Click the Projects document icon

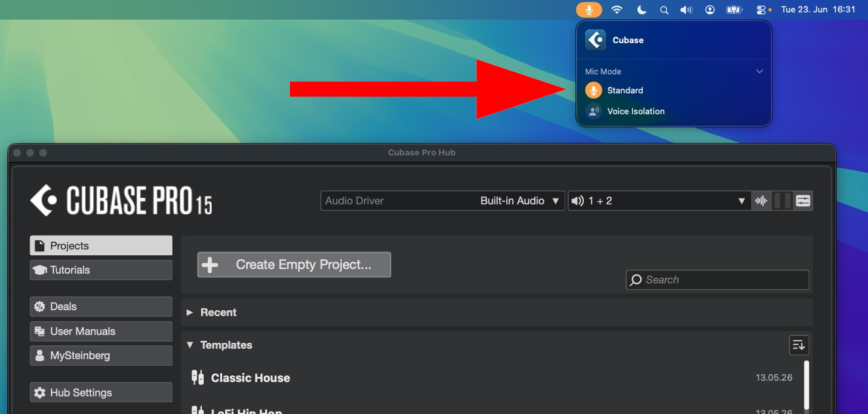(x=40, y=246)
